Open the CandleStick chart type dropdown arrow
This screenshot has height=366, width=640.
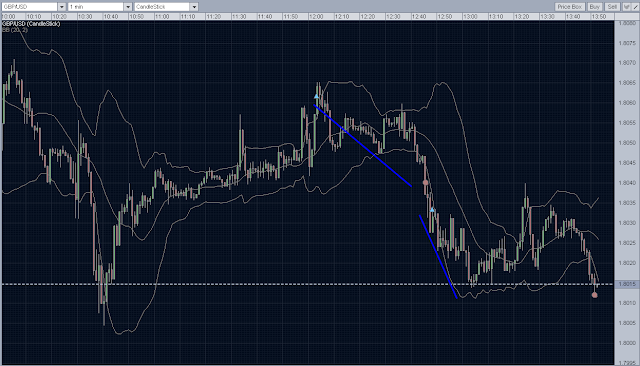pos(194,7)
